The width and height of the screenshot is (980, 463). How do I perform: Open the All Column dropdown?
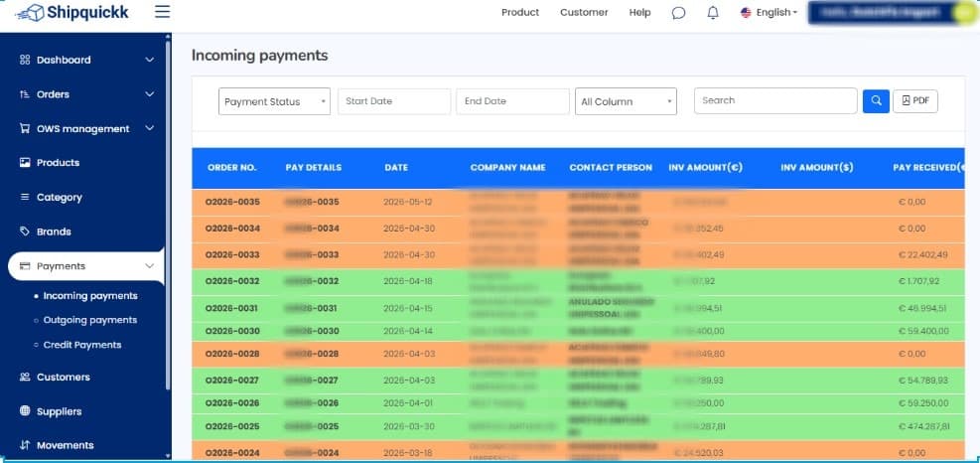pyautogui.click(x=626, y=101)
